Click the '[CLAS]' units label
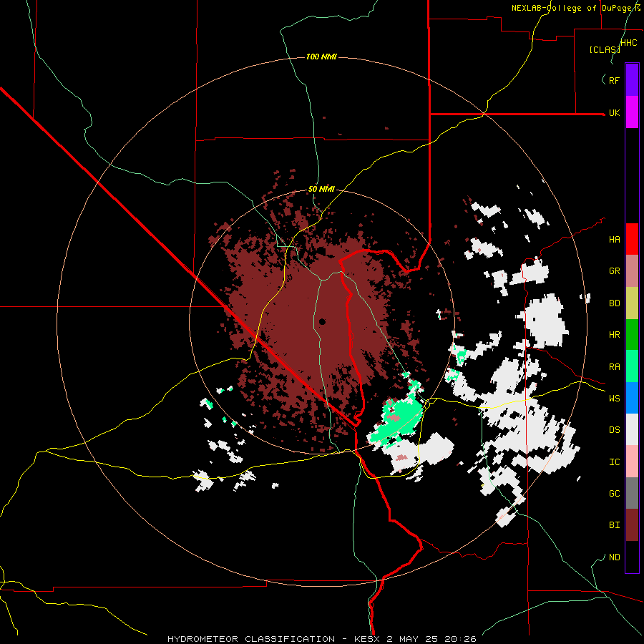The width and height of the screenshot is (644, 644). click(x=605, y=49)
